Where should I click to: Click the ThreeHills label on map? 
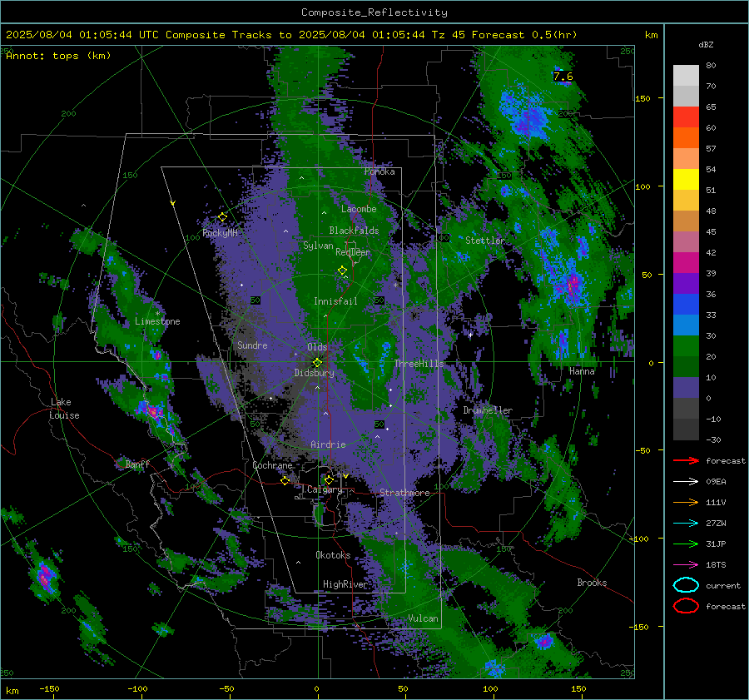[x=419, y=364]
